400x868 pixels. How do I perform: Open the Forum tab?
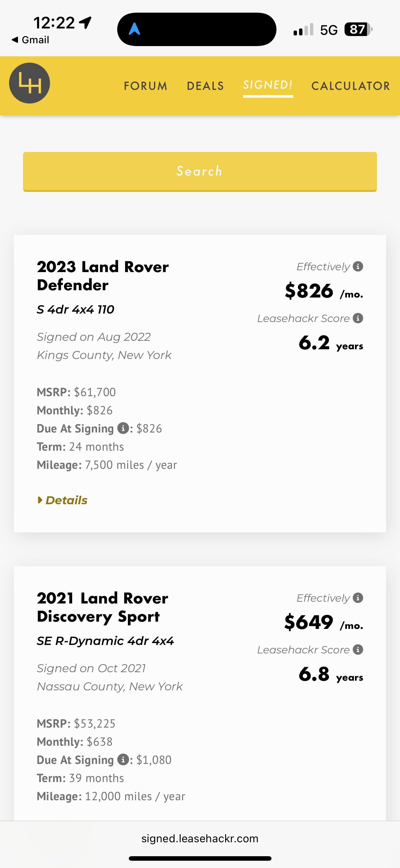145,86
